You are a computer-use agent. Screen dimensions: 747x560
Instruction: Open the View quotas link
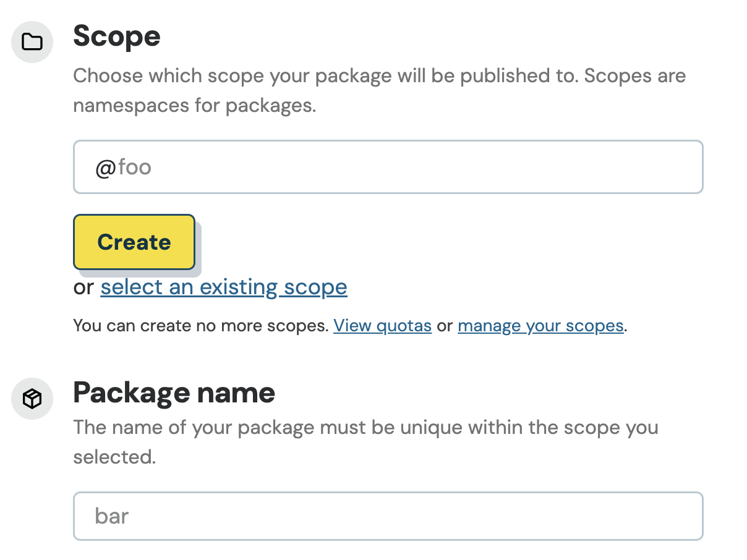382,326
